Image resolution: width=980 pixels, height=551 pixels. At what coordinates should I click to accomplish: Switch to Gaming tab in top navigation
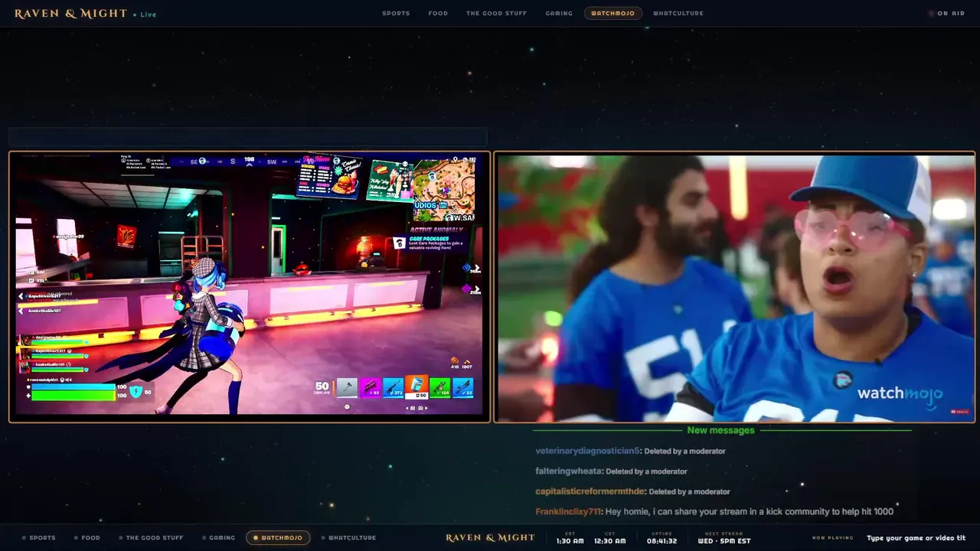click(x=559, y=13)
